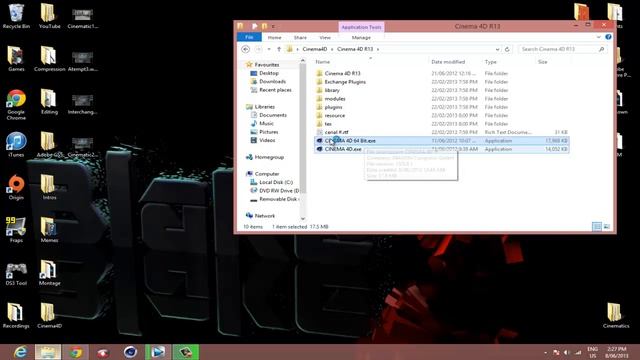640x360 pixels.
Task: Select CINEMA 4D 64 Bit.exe file
Action: click(442, 140)
